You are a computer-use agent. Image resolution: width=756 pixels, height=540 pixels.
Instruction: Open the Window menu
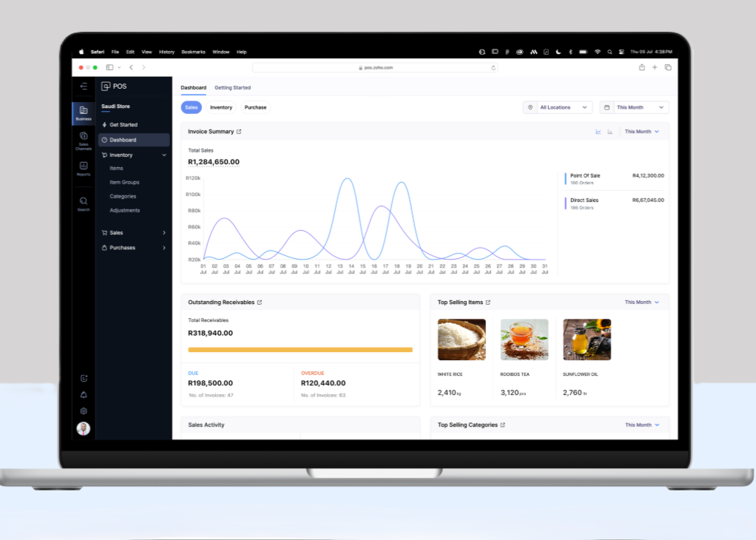pyautogui.click(x=221, y=52)
